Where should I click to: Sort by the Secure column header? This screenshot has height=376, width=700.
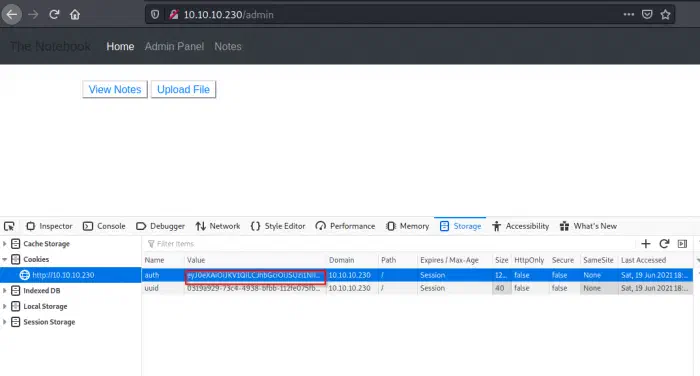tap(564, 260)
